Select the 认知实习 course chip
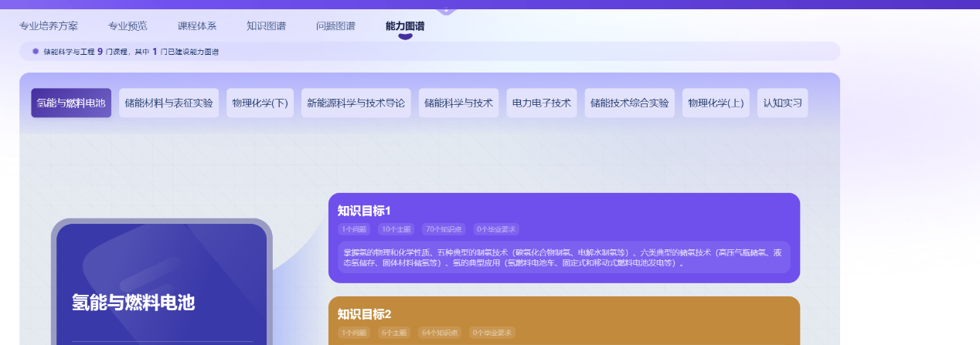The image size is (980, 345). click(x=782, y=103)
